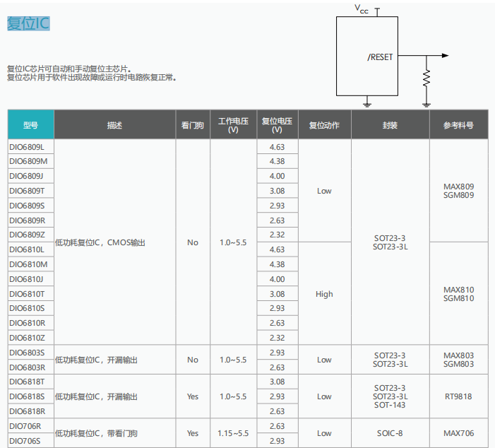This screenshot has width=495, height=448.
Task: Select the SOIC-8 package cell
Action: [x=390, y=433]
